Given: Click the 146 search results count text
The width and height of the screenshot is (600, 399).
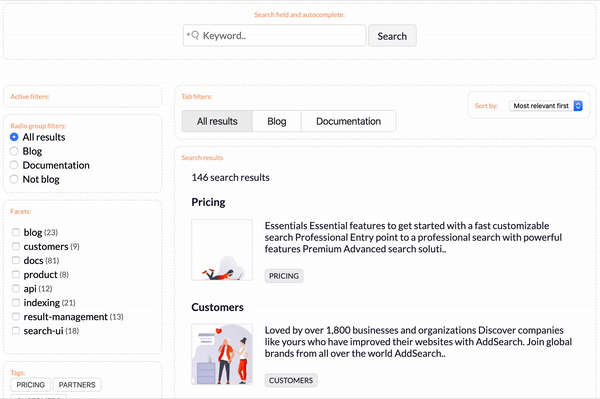Looking at the screenshot, I should click(230, 178).
